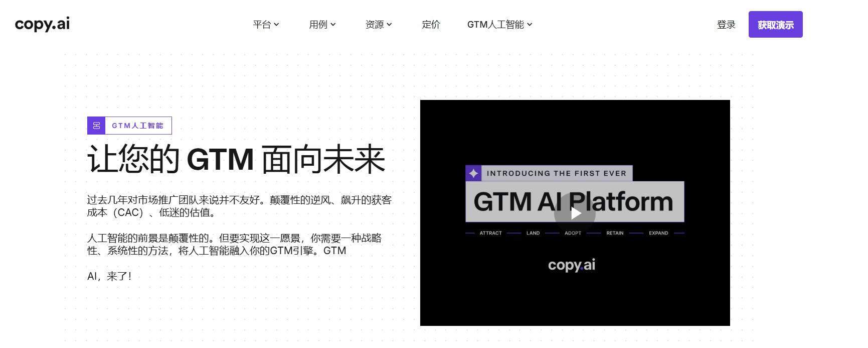The height and width of the screenshot is (348, 868).
Task: Click the paragraph starting 过去几年对市场推广团队
Action: click(x=239, y=206)
